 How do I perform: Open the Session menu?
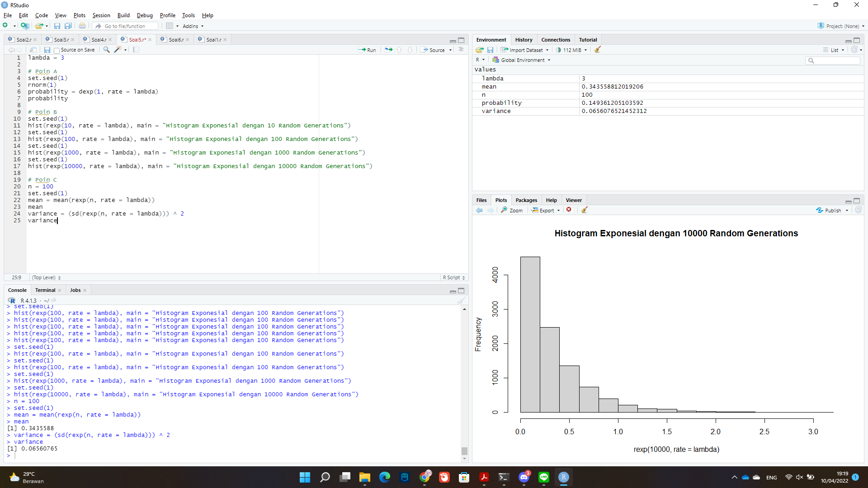coord(101,15)
